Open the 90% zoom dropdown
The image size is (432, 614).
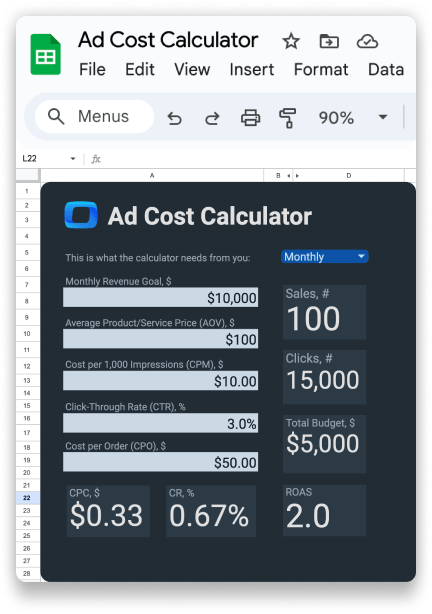[x=383, y=117]
